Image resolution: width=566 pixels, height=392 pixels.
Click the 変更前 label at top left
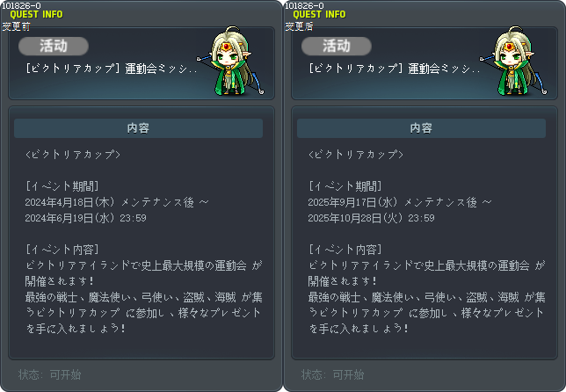[x=16, y=26]
